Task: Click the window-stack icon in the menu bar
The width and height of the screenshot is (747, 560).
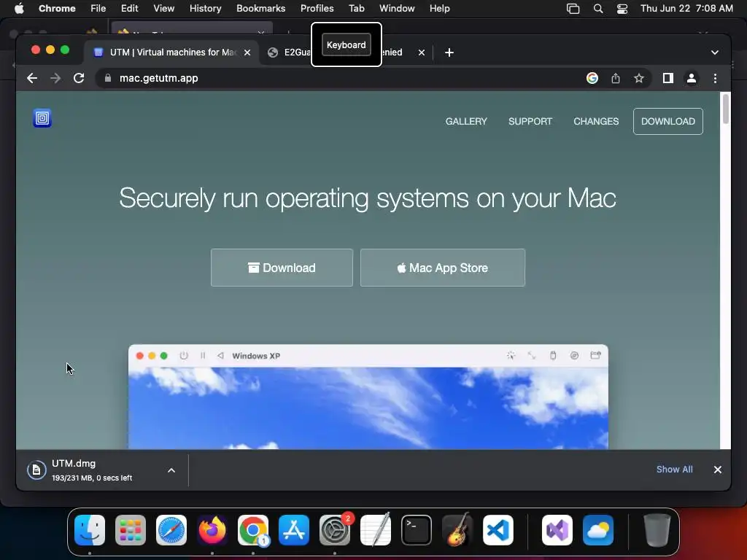Action: pyautogui.click(x=573, y=9)
